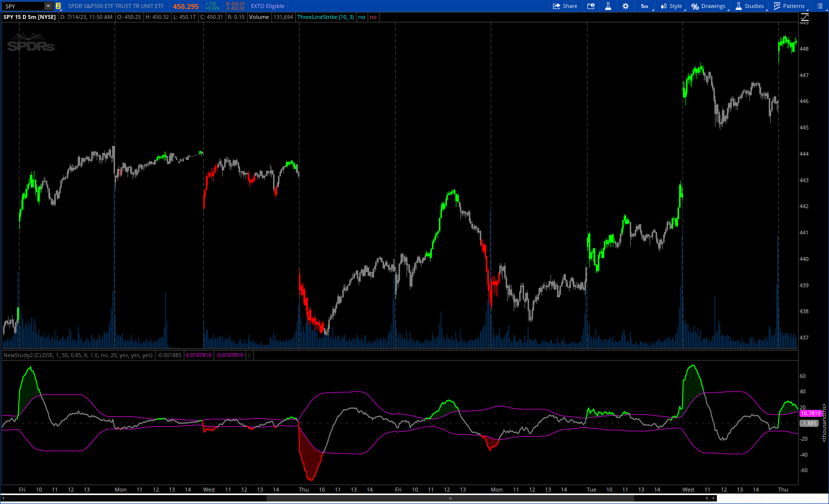The height and width of the screenshot is (504, 829).
Task: Click the bid/ask 450.29 / 450.30 quote
Action: point(235,6)
